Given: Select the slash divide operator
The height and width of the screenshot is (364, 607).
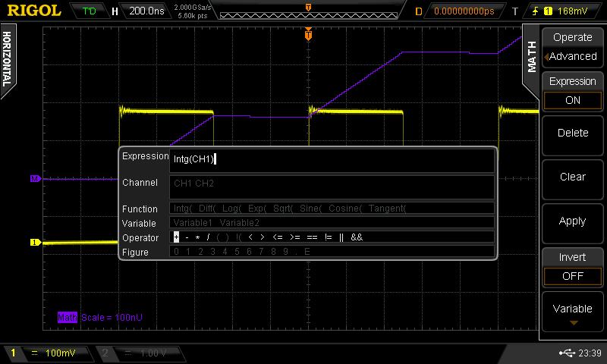Looking at the screenshot, I should pos(208,237).
